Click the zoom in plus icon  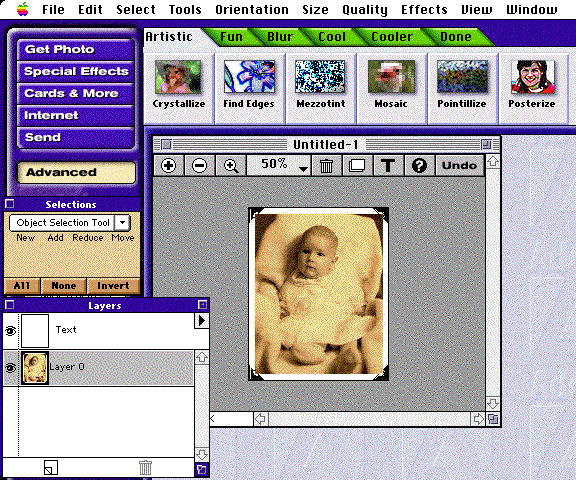169,166
